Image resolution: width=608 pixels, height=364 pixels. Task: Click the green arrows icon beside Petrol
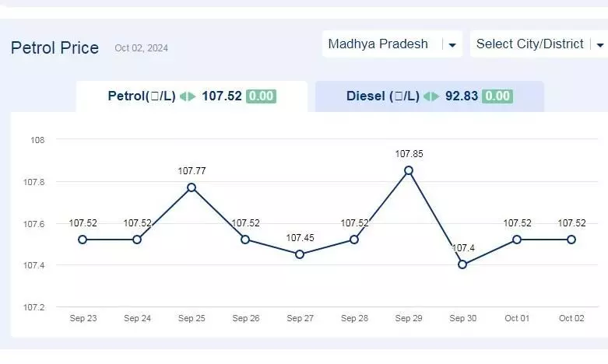point(188,96)
